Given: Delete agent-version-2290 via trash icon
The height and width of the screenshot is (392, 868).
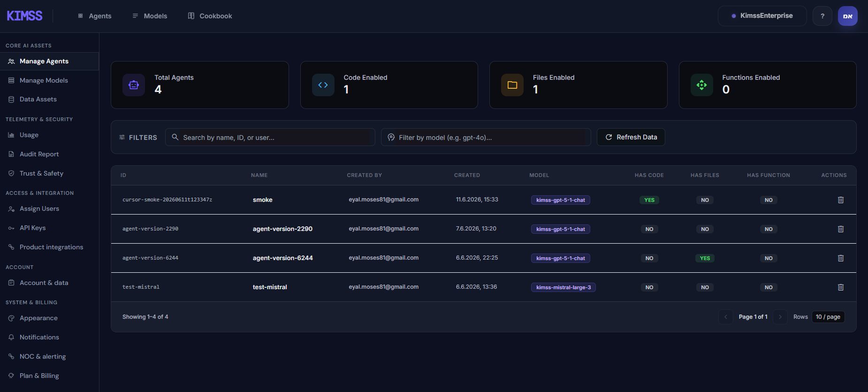Looking at the screenshot, I should coord(840,229).
